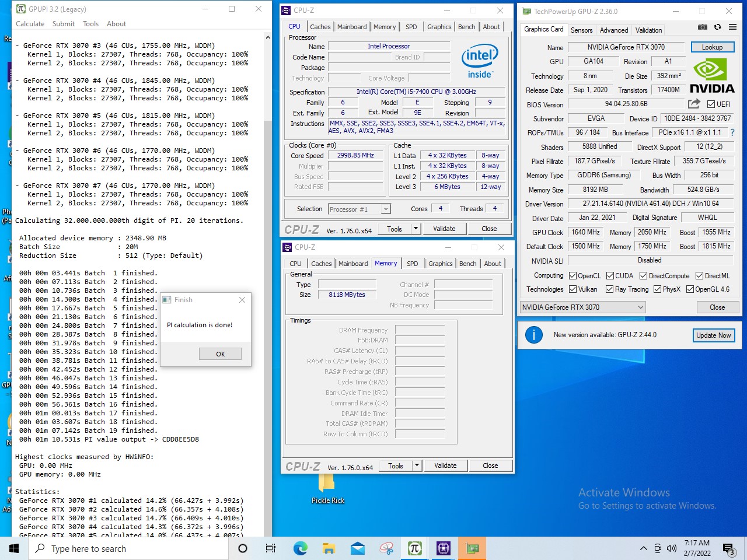Click the info icon in GPU-Z update banner
747x560 pixels.
(x=533, y=335)
